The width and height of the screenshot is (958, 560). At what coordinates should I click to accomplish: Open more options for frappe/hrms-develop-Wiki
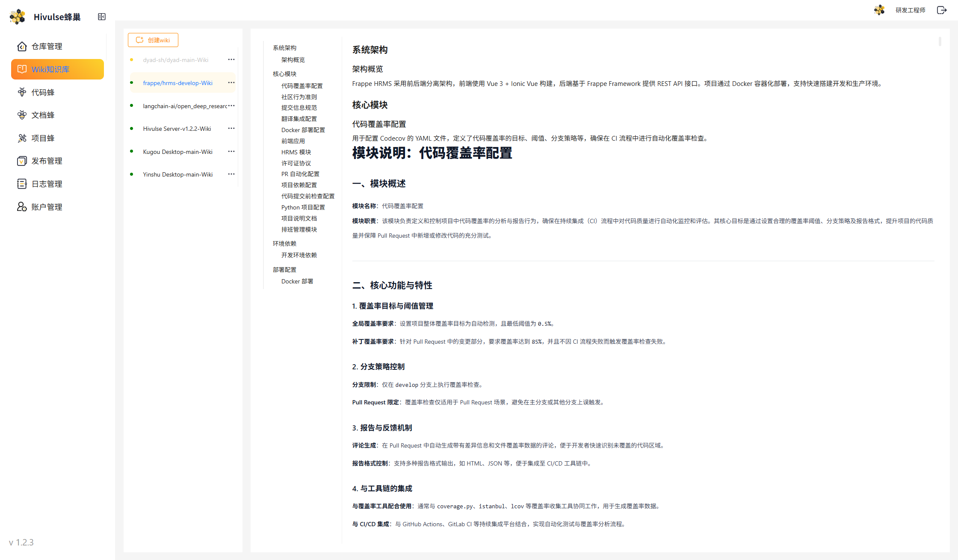click(x=231, y=83)
